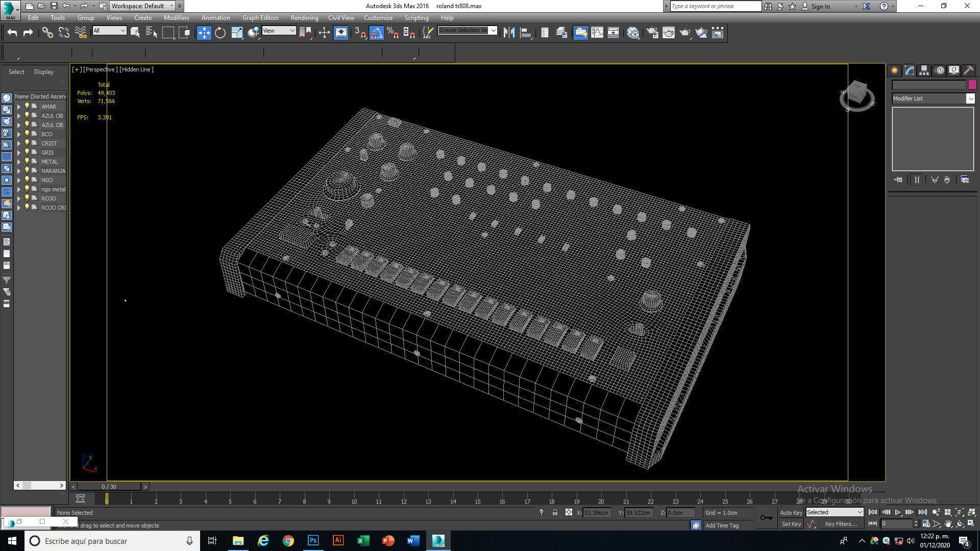980x551 pixels.
Task: Expand the CRIST layer tree node
Action: pos(19,143)
